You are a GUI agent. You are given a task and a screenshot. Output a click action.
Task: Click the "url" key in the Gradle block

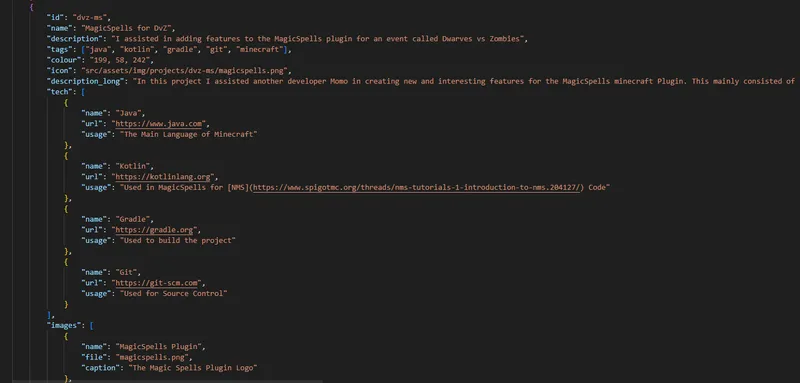pyautogui.click(x=92, y=230)
